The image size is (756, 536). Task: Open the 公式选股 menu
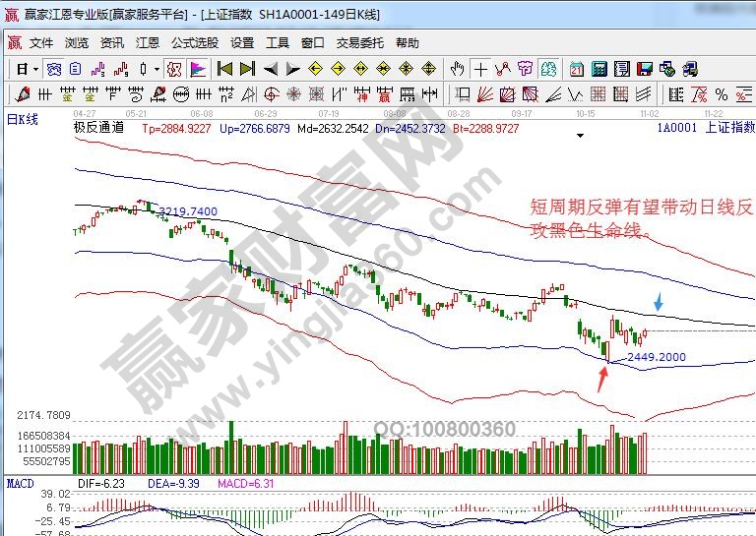pyautogui.click(x=195, y=43)
